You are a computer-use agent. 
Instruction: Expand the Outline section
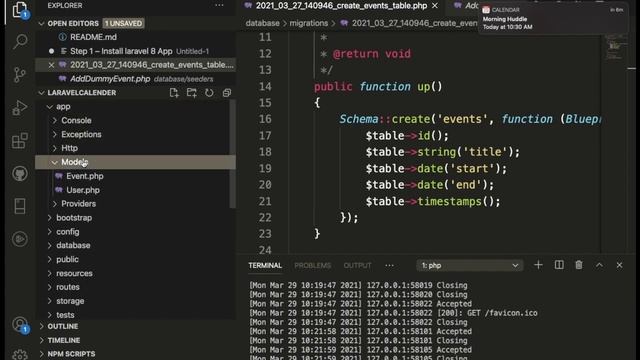point(41,327)
